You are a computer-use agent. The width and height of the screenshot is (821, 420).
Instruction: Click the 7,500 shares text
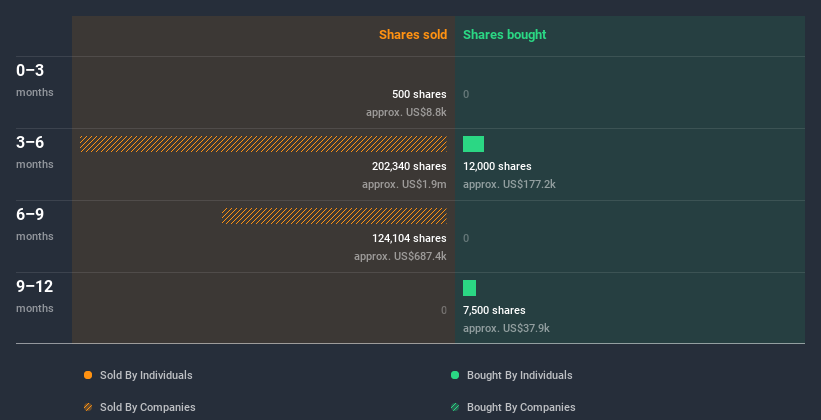pos(494,310)
